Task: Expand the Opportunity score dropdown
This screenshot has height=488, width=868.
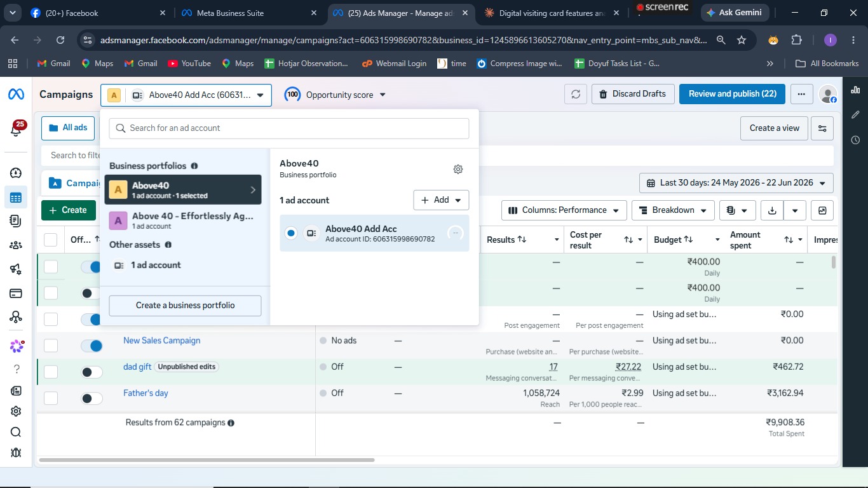Action: [x=335, y=95]
